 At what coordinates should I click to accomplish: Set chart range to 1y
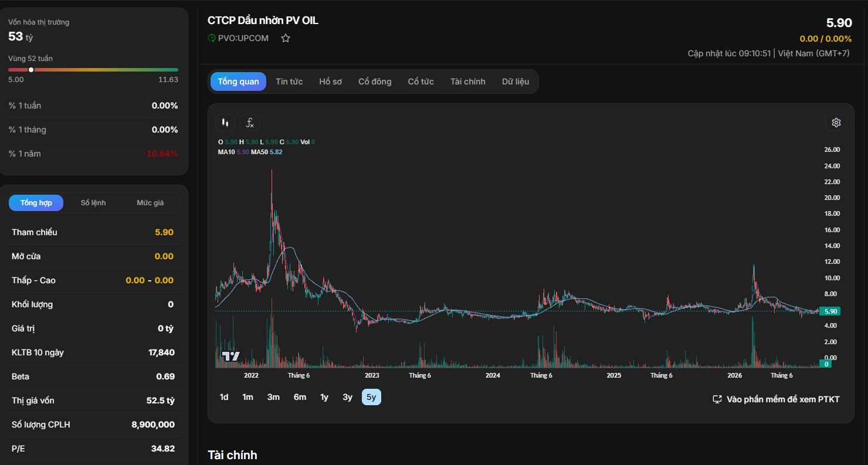324,397
